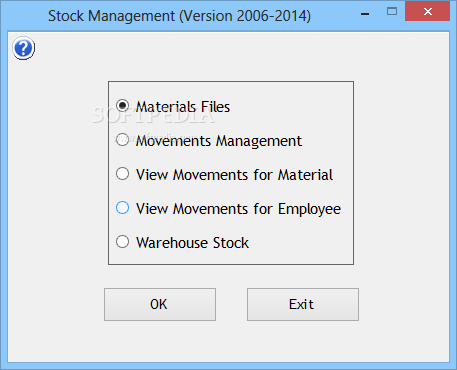Click the Stock Management title bar text
The height and width of the screenshot is (370, 457).
coord(179,16)
